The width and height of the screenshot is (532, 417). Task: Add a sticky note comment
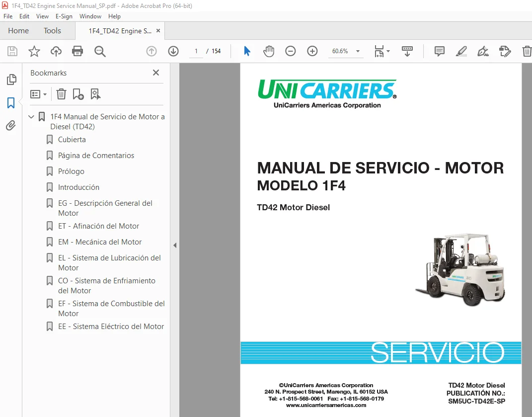[x=440, y=51]
